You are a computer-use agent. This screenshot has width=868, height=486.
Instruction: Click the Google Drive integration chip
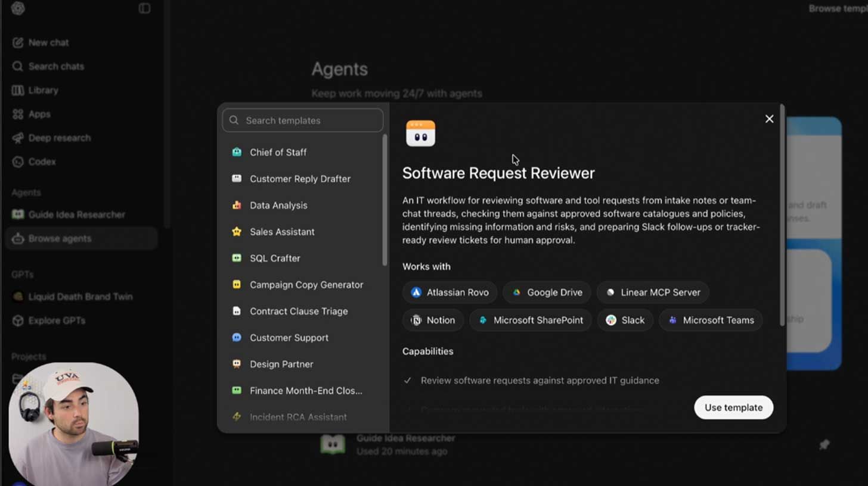[547, 292]
